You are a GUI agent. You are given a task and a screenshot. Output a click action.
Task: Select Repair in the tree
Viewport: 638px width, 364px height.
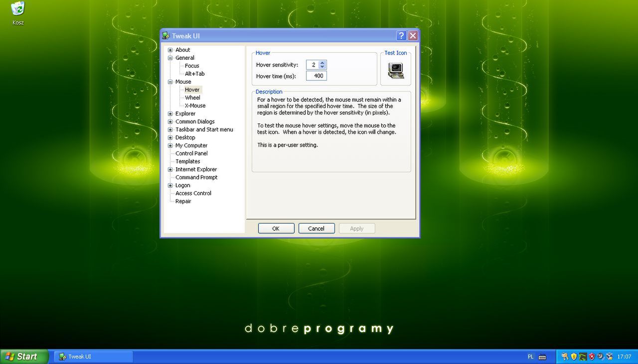click(x=183, y=201)
